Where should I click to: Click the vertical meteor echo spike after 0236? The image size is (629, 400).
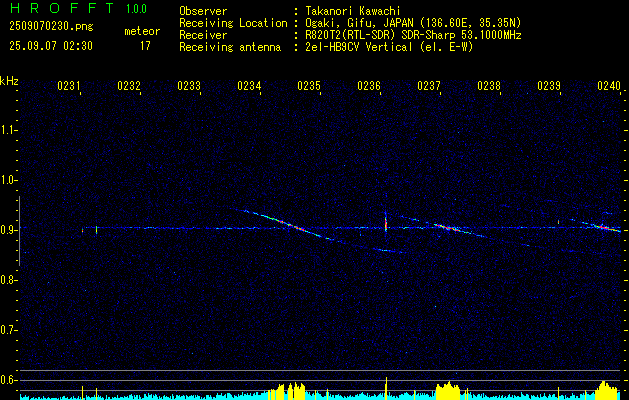[x=386, y=223]
